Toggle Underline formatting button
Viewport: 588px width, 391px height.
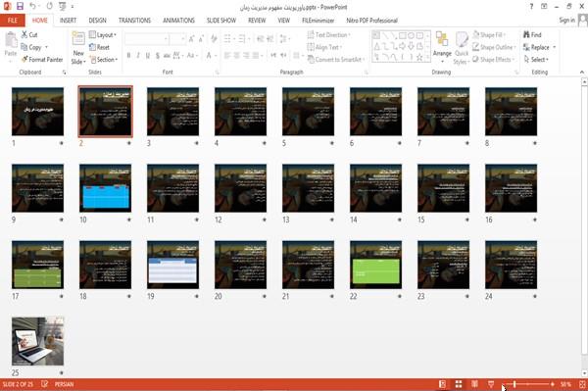point(148,56)
